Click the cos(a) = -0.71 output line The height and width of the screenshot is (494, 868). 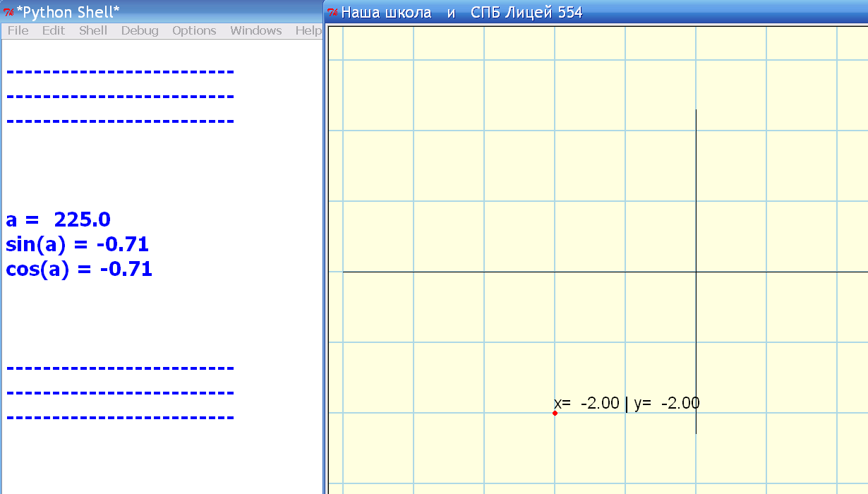coord(78,269)
